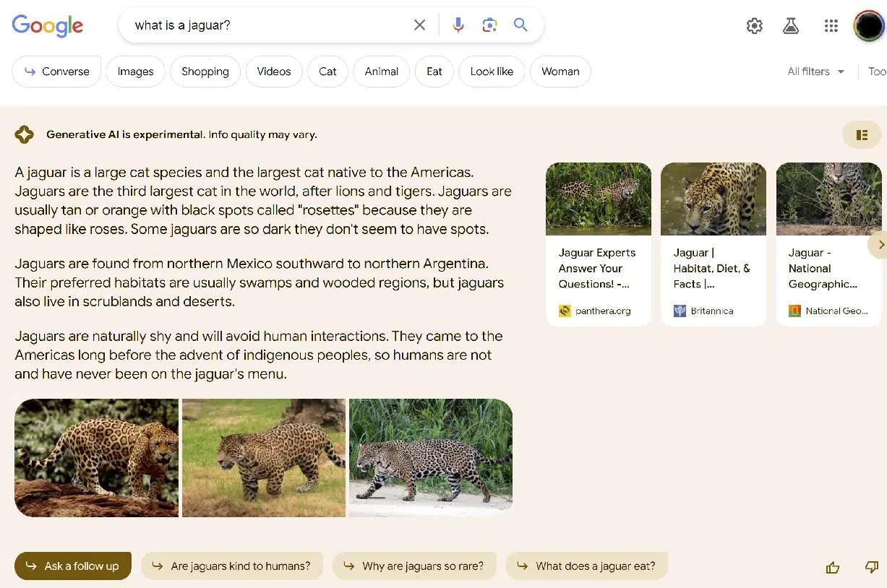Open Search Labs flask icon
The width and height of the screenshot is (887, 588).
(x=791, y=26)
